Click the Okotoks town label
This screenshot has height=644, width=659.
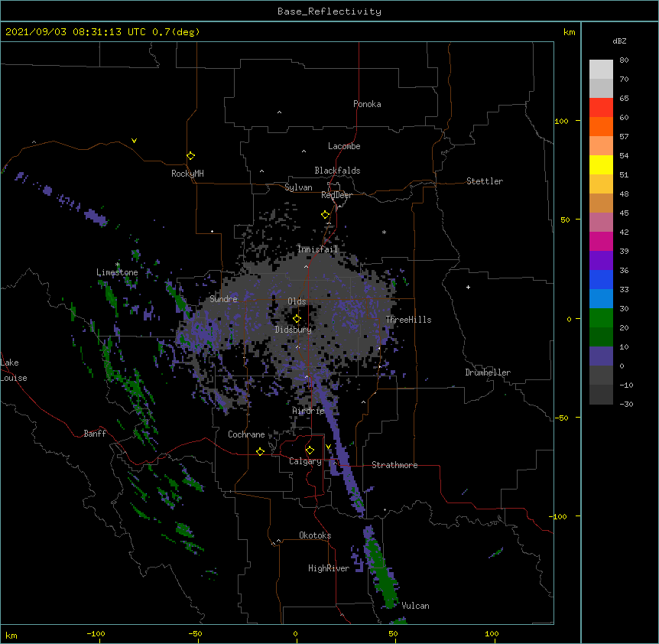coord(315,535)
